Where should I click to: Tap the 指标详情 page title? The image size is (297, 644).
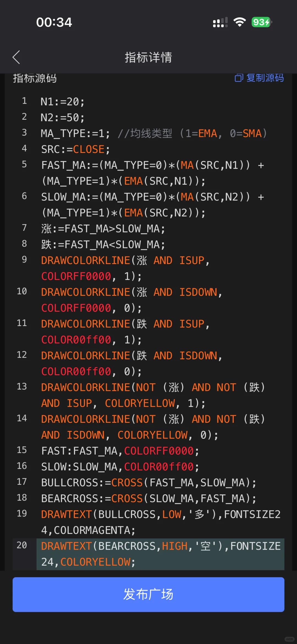pyautogui.click(x=148, y=57)
